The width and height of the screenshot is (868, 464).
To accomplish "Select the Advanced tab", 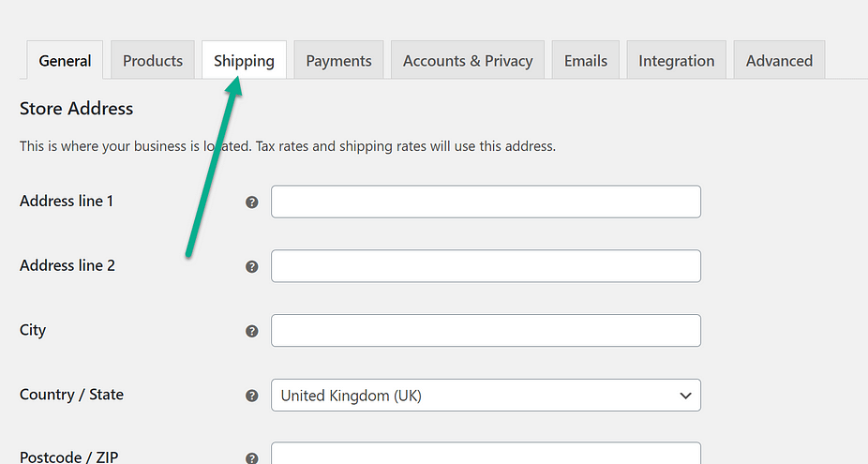I will [779, 61].
